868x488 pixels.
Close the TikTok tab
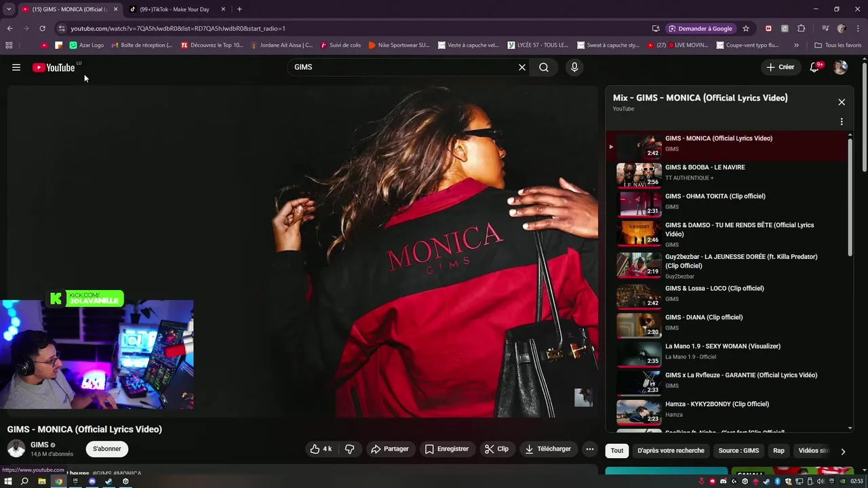click(223, 9)
